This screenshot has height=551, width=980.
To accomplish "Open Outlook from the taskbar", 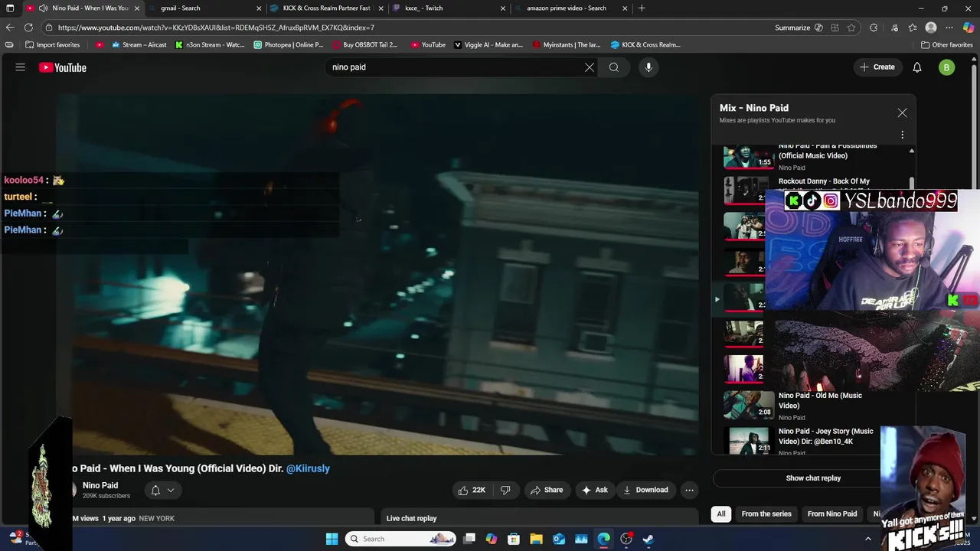I will coord(559,539).
